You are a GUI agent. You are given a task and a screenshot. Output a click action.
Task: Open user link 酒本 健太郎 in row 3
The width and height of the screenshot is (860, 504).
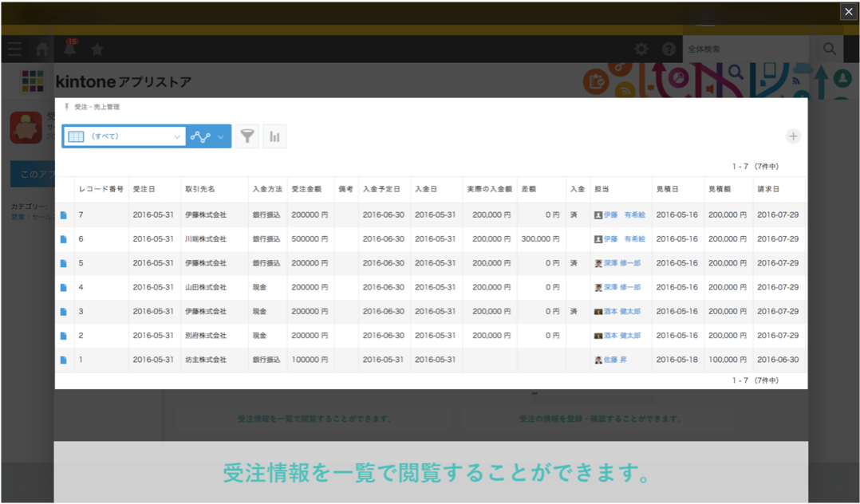click(x=622, y=312)
